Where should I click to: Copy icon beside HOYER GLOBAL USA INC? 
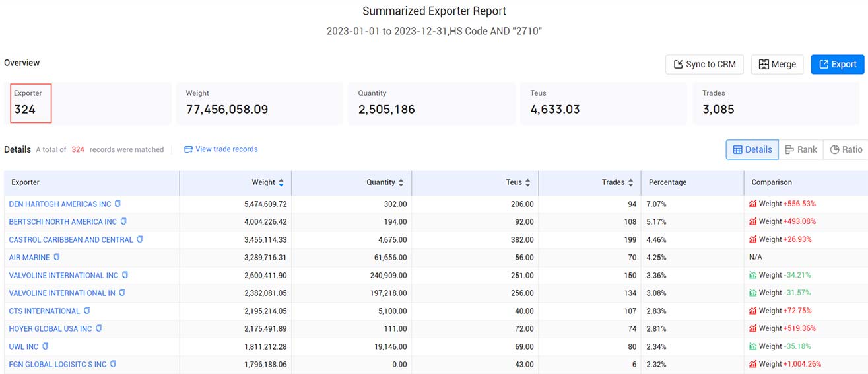99,328
